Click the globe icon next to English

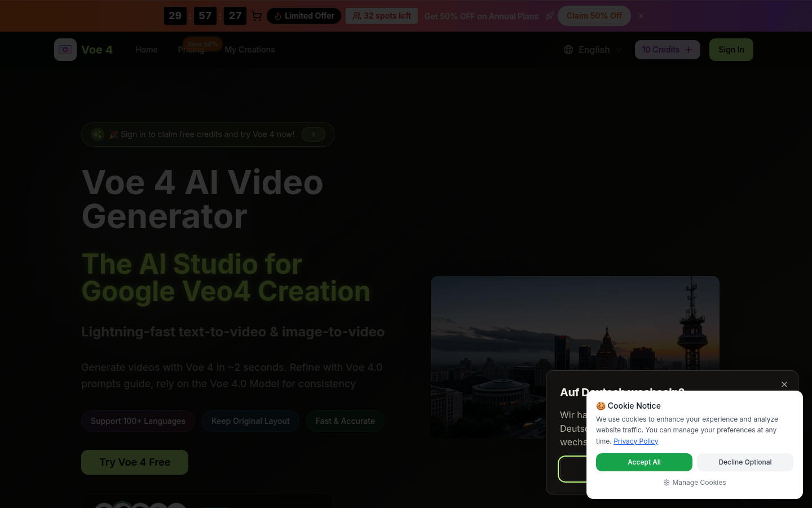click(568, 50)
